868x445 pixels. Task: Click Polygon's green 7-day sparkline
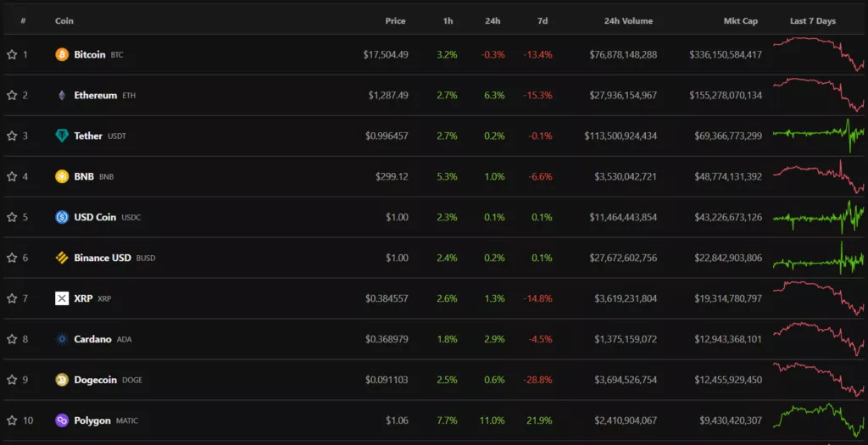click(818, 419)
